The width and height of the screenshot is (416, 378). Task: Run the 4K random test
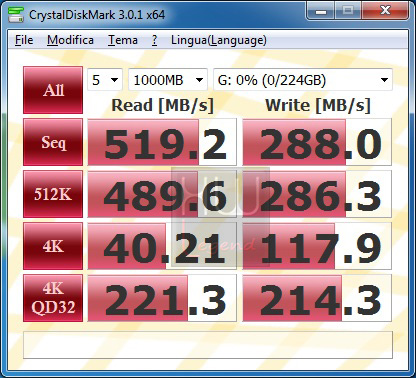click(53, 246)
